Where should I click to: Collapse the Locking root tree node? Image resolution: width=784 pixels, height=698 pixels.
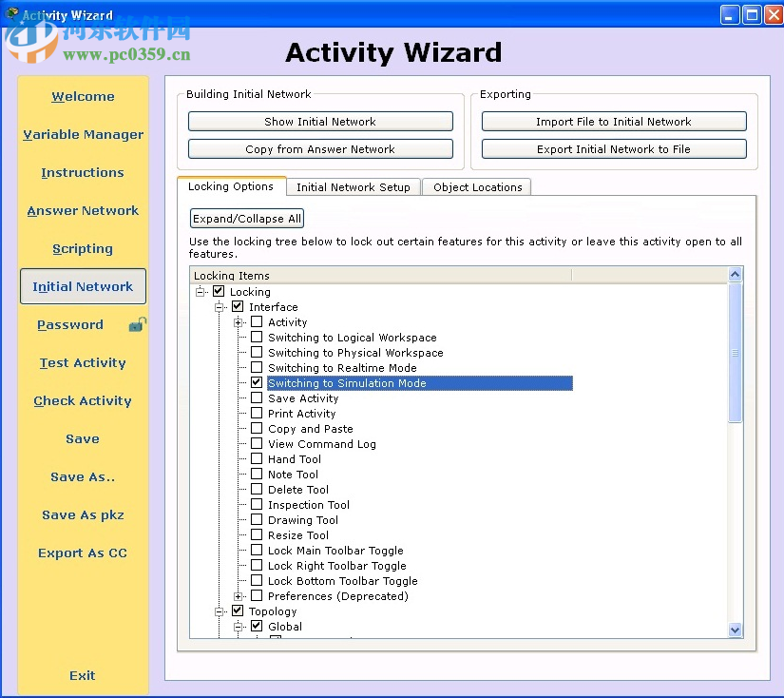[200, 292]
